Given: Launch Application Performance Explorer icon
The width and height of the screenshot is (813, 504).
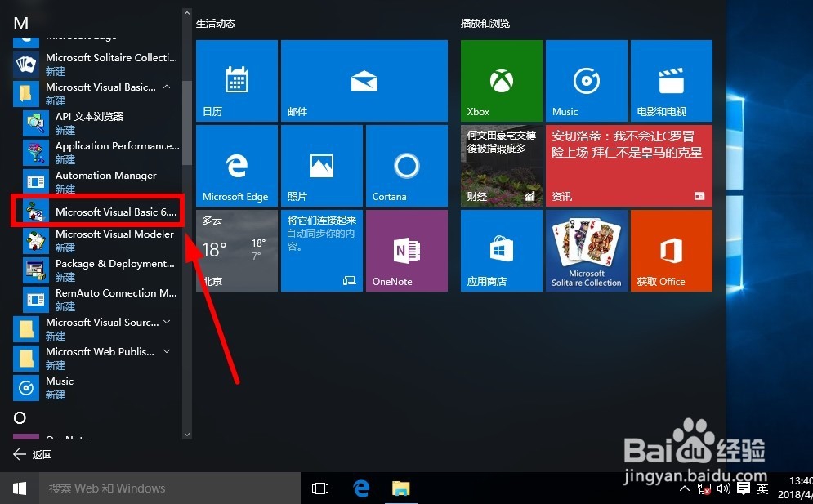Looking at the screenshot, I should pyautogui.click(x=36, y=153).
